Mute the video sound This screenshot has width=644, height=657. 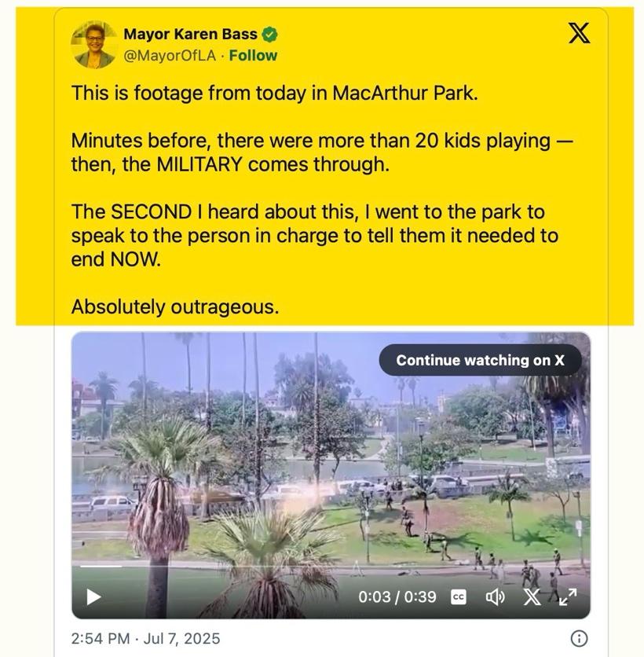click(495, 596)
